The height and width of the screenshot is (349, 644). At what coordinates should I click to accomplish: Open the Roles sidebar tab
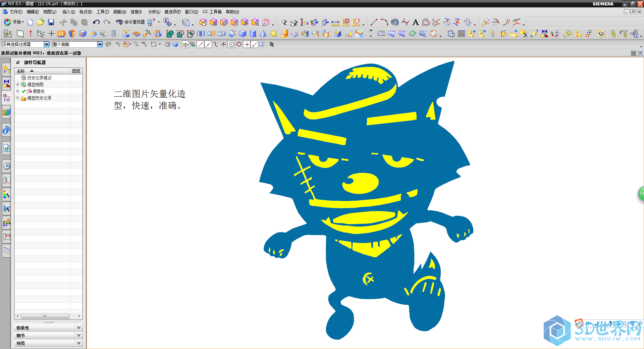click(6, 222)
